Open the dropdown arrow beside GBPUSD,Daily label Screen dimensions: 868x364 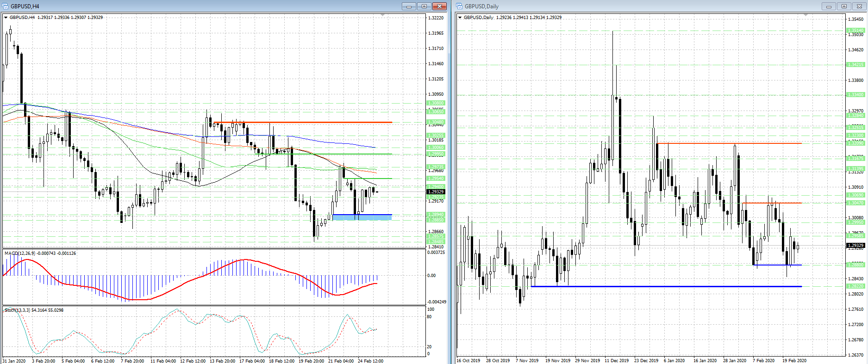pos(460,18)
